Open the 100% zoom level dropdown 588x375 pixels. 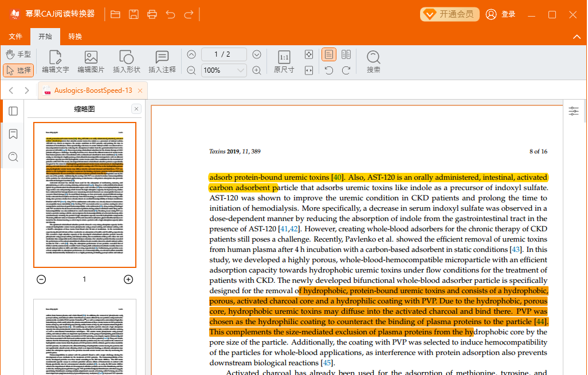(x=241, y=70)
